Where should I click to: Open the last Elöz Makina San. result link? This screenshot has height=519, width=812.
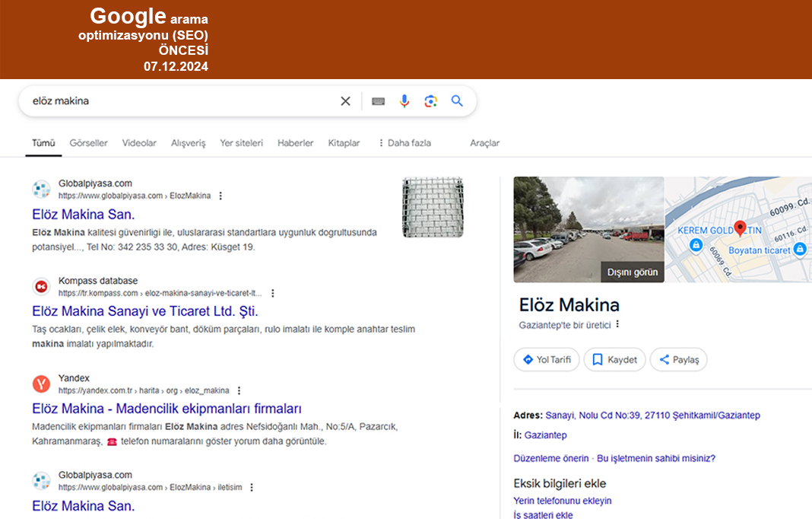coord(84,506)
